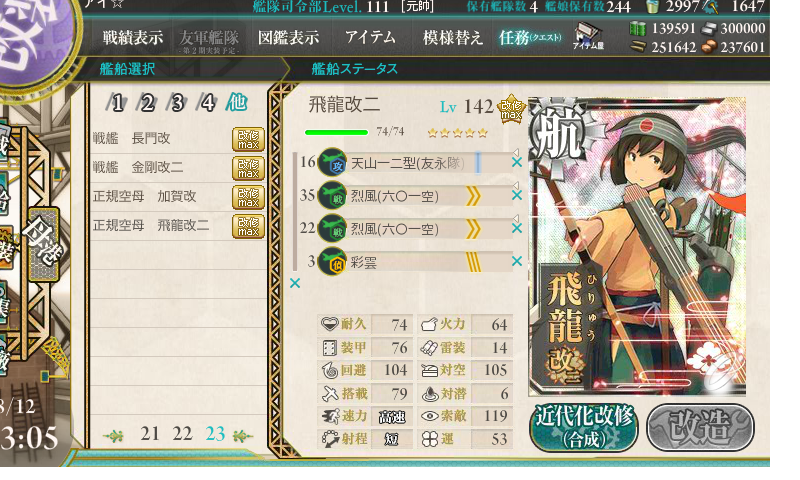Switch to the 他 (other ships) tab

[236, 103]
